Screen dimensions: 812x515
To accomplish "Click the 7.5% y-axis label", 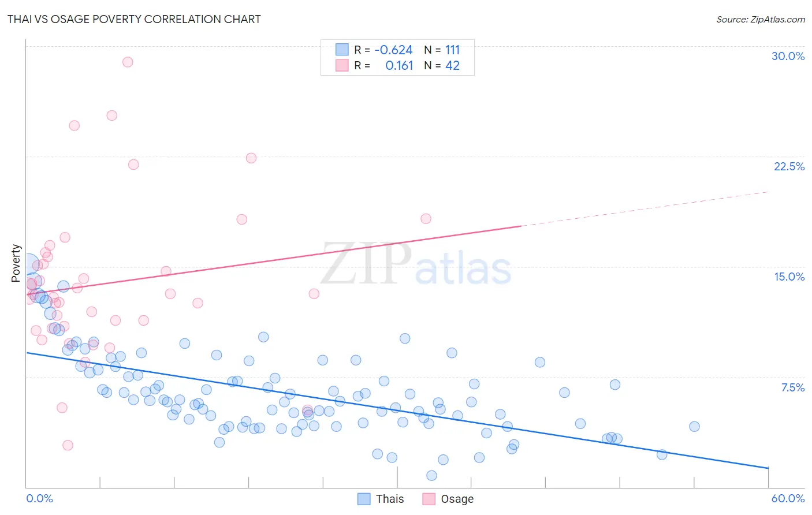I will (x=793, y=387).
